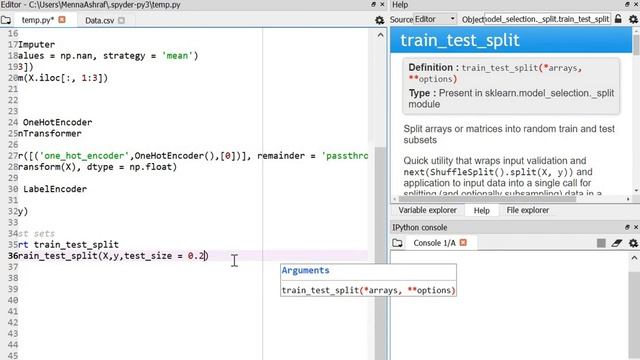
Task: Click the Help pane horizontal scrollbar
Action: tap(487, 199)
